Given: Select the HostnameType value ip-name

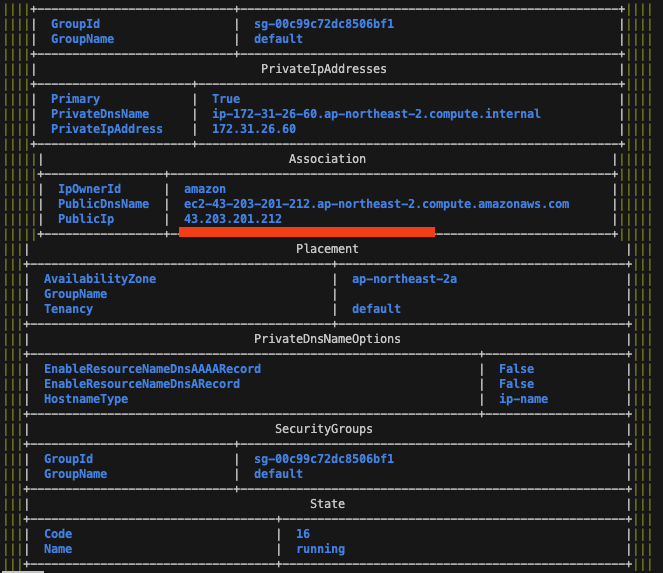Looking at the screenshot, I should coord(523,399).
